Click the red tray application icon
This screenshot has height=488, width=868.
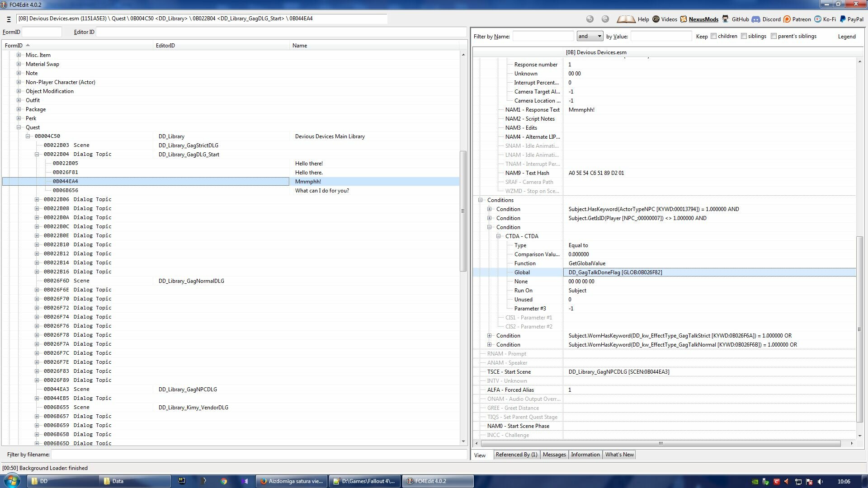[x=777, y=482]
